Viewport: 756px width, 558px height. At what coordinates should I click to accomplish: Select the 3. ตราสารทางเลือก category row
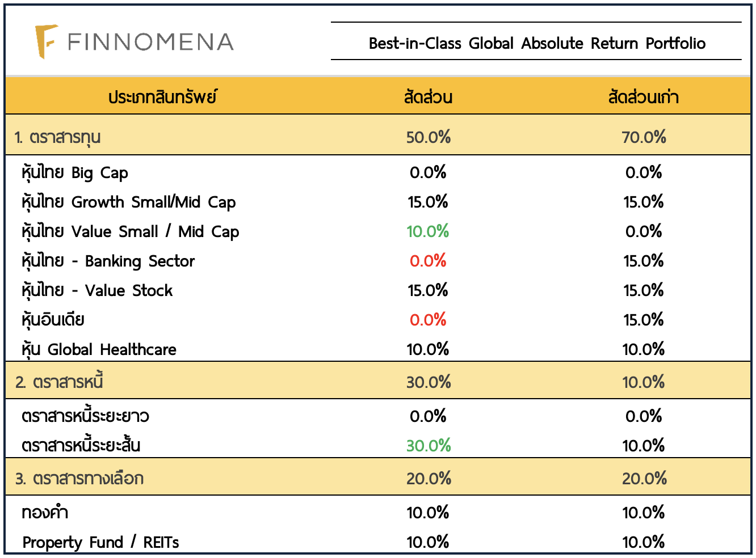[79, 478]
